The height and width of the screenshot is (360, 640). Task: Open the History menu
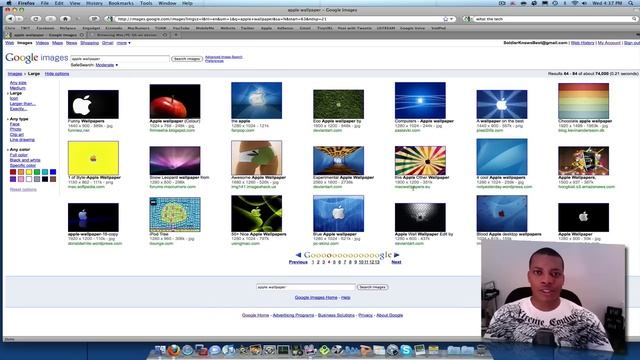click(94, 3)
